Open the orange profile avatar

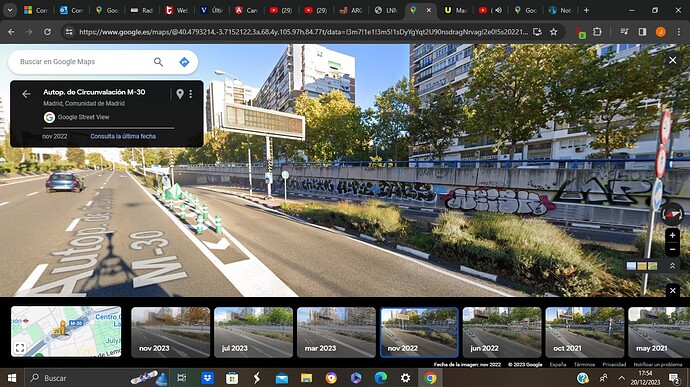tap(661, 32)
